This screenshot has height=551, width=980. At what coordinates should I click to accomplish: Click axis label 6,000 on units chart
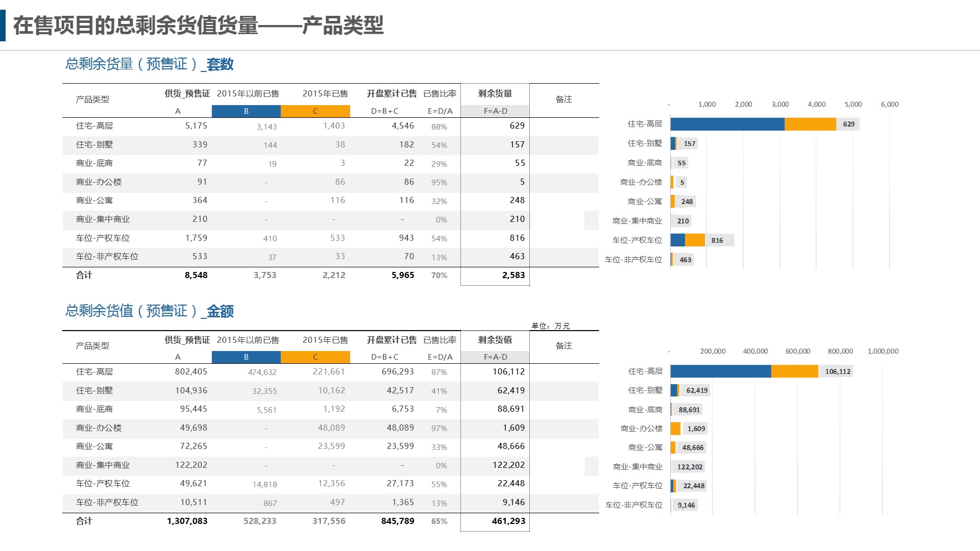[890, 104]
